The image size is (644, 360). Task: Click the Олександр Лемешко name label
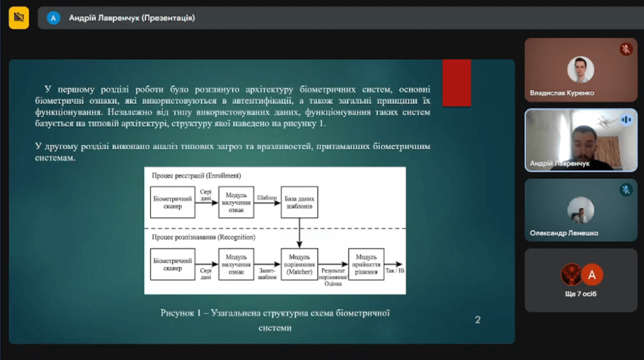[564, 233]
